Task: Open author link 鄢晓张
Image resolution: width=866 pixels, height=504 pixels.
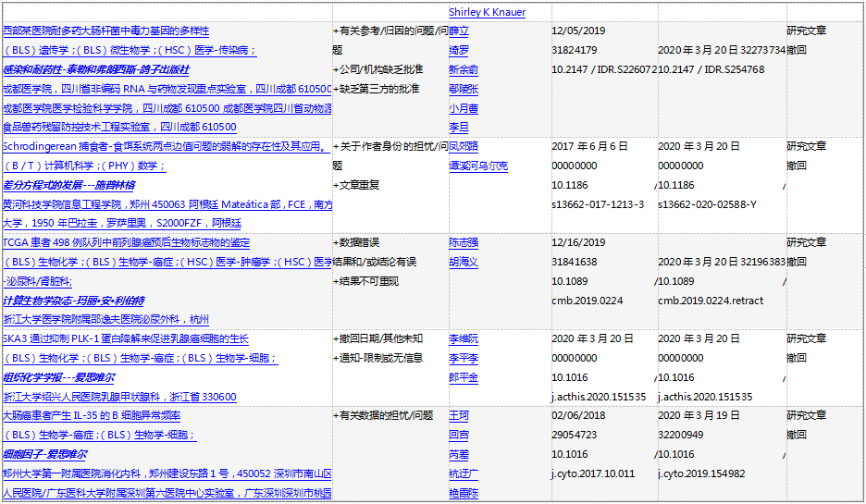Action: tap(464, 89)
